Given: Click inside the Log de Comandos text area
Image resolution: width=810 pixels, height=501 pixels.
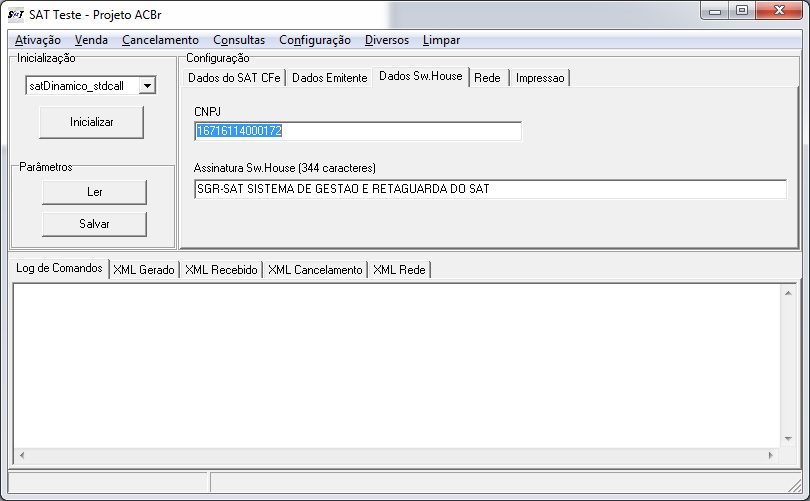Looking at the screenshot, I should pos(397,366).
